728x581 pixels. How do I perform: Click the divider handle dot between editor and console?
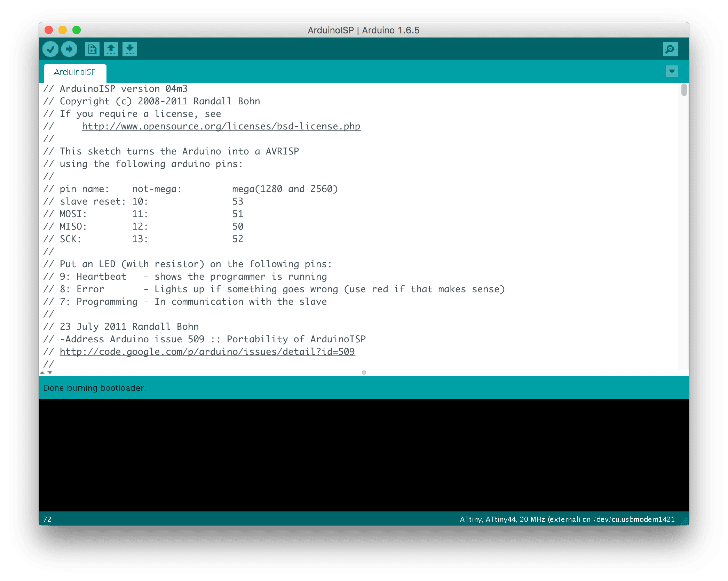364,373
